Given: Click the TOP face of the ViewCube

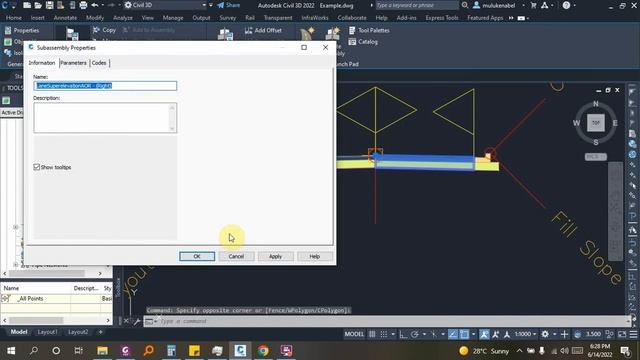Looking at the screenshot, I should (x=596, y=123).
